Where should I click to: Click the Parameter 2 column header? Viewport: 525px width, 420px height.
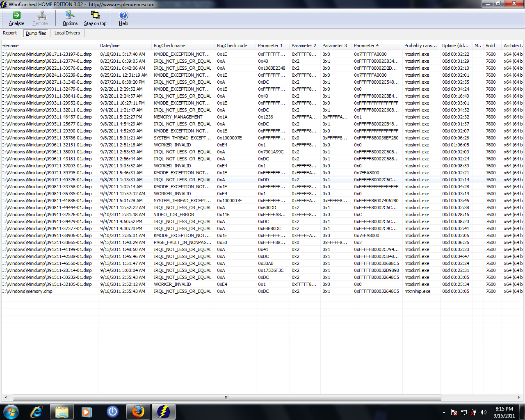click(305, 46)
